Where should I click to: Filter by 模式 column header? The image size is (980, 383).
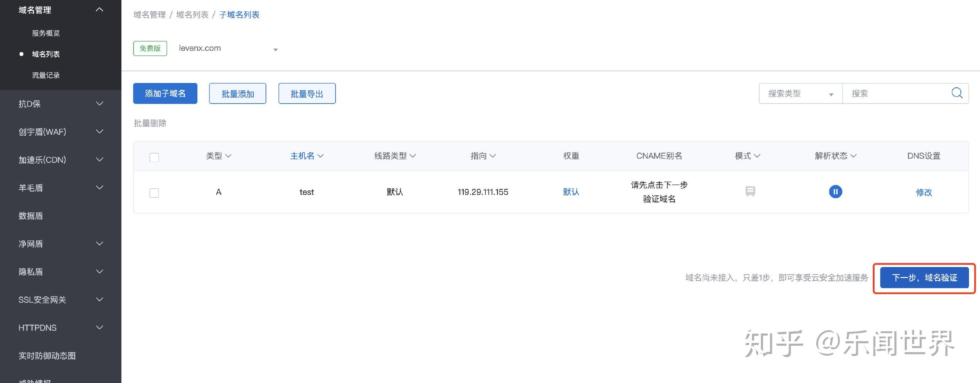747,156
